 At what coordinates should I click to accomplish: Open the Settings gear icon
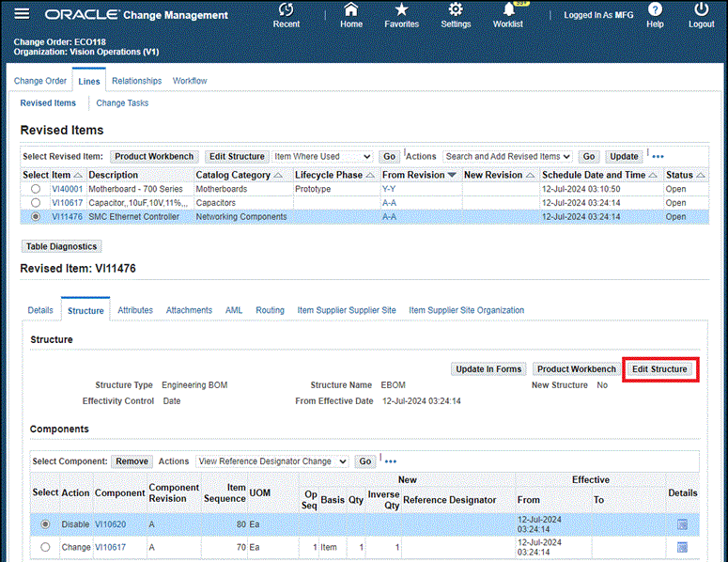click(x=456, y=10)
